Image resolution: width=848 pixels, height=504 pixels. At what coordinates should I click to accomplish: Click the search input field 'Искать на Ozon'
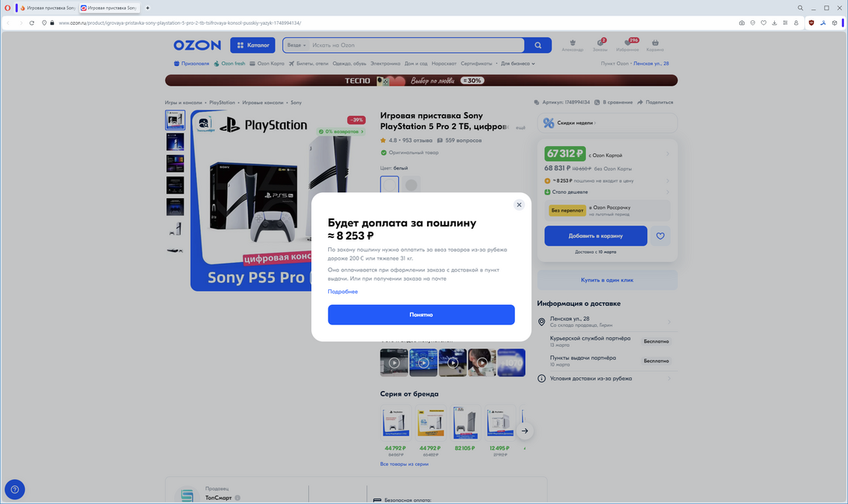click(x=416, y=45)
